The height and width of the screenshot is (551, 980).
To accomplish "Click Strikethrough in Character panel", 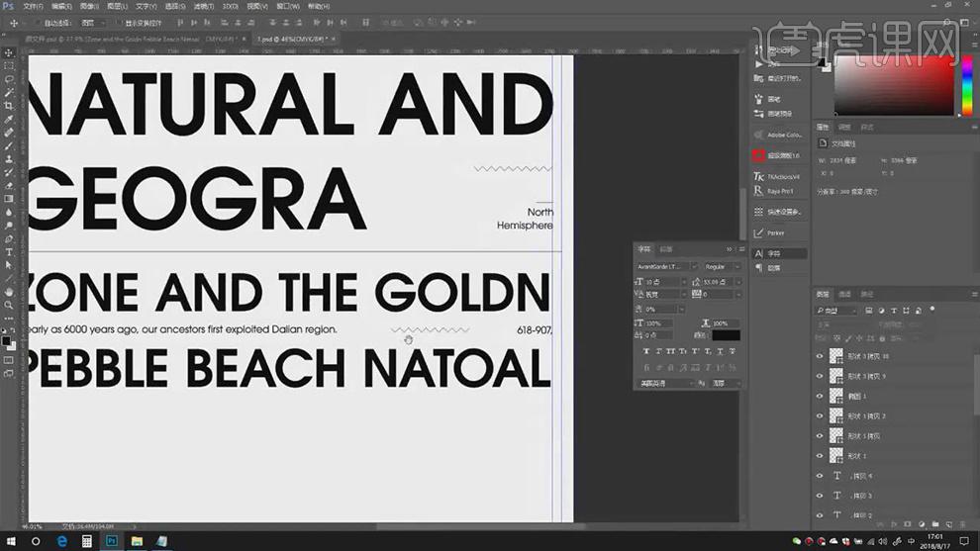I will point(732,351).
